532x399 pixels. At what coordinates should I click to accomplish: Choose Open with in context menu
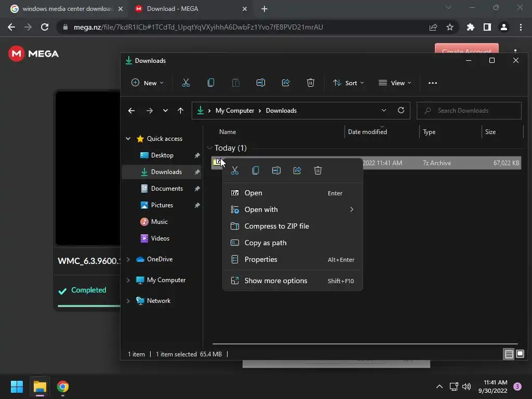[292, 209]
